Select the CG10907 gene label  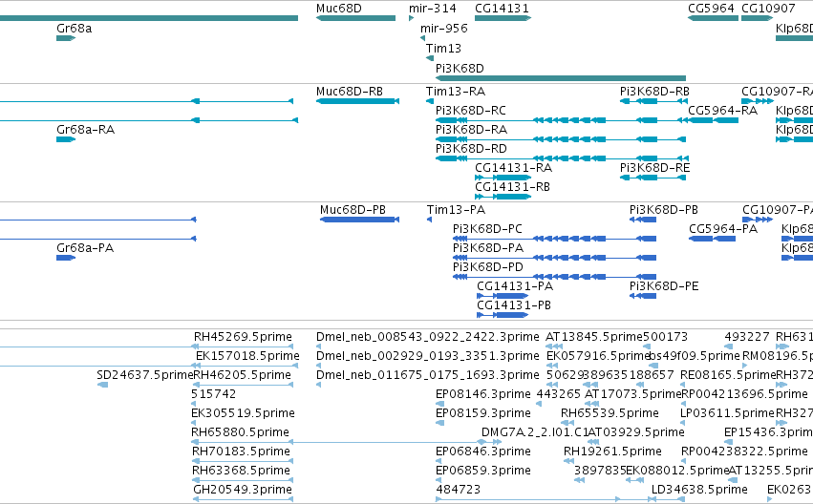pos(768,9)
